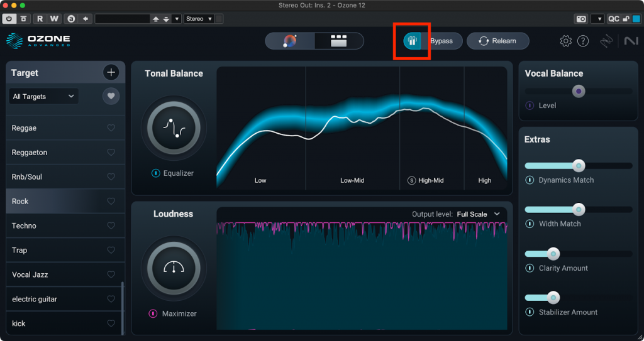Viewport: 644px width, 341px height.
Task: Solo the High-Mid band
Action: click(x=412, y=180)
